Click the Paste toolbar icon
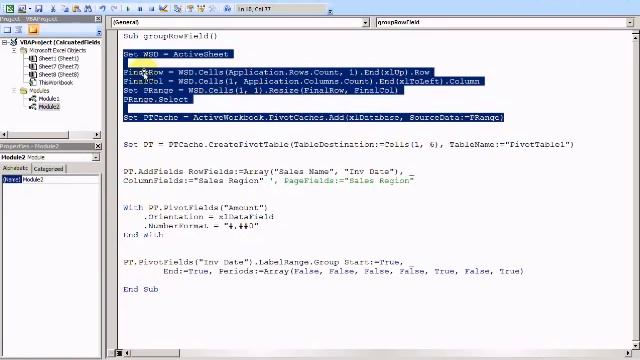Screen dimensions: 640x360 [76, 8]
